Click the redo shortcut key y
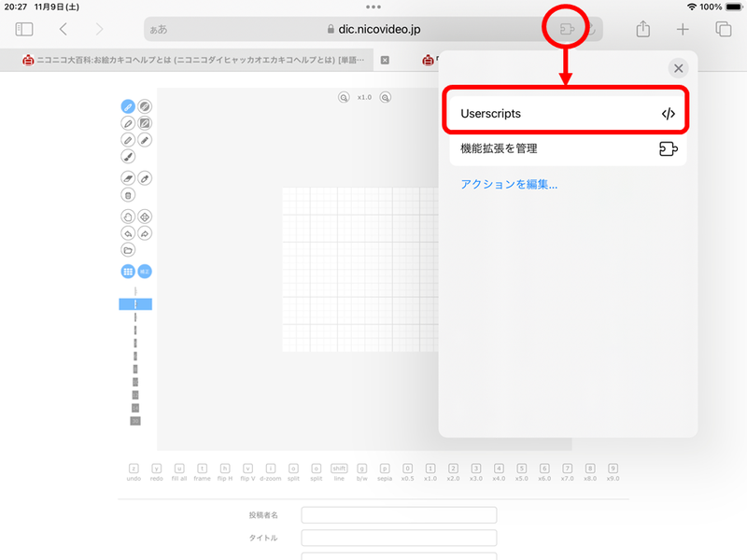The height and width of the screenshot is (560, 747). (156, 472)
